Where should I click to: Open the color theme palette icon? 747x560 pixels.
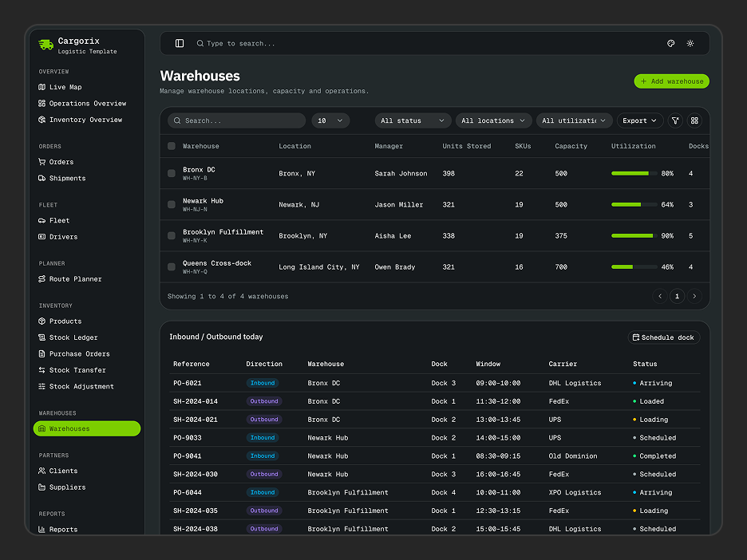coord(670,43)
